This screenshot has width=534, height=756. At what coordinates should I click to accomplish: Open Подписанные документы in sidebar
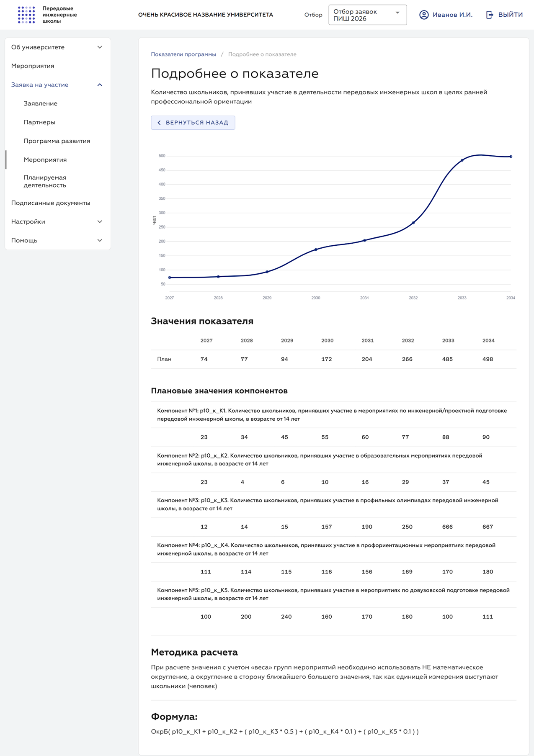coord(51,203)
